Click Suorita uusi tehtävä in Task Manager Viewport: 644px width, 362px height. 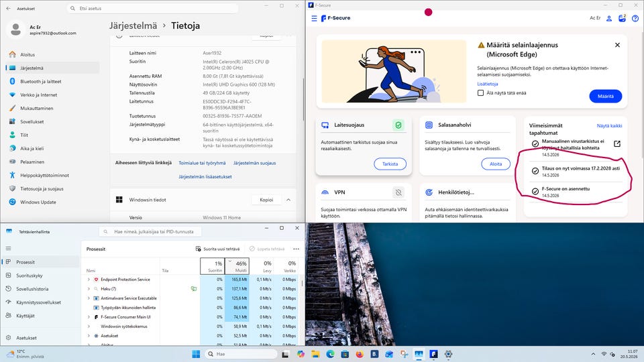(217, 249)
